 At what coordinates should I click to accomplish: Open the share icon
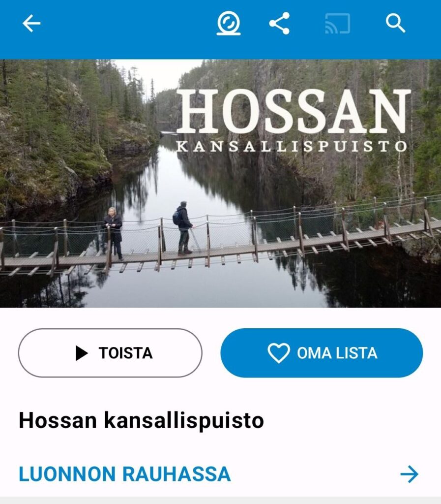coord(279,24)
